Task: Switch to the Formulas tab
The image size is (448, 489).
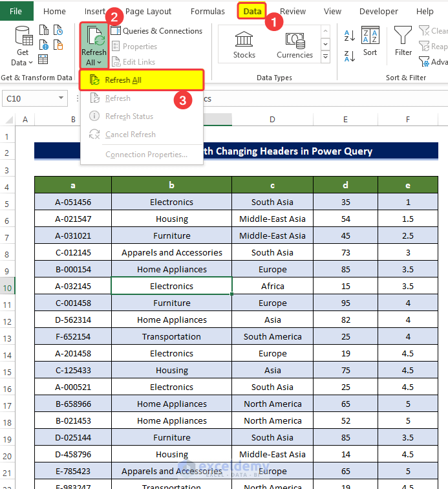Action: pyautogui.click(x=208, y=12)
